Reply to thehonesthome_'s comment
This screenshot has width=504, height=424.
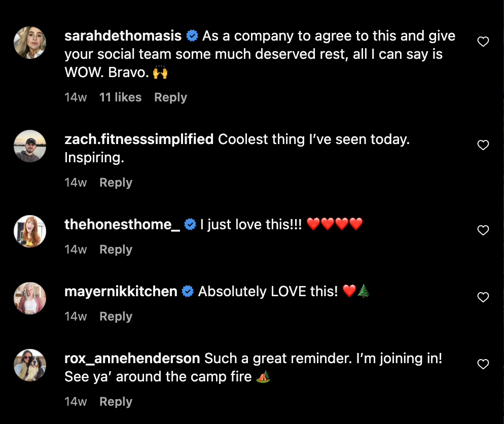[116, 250]
